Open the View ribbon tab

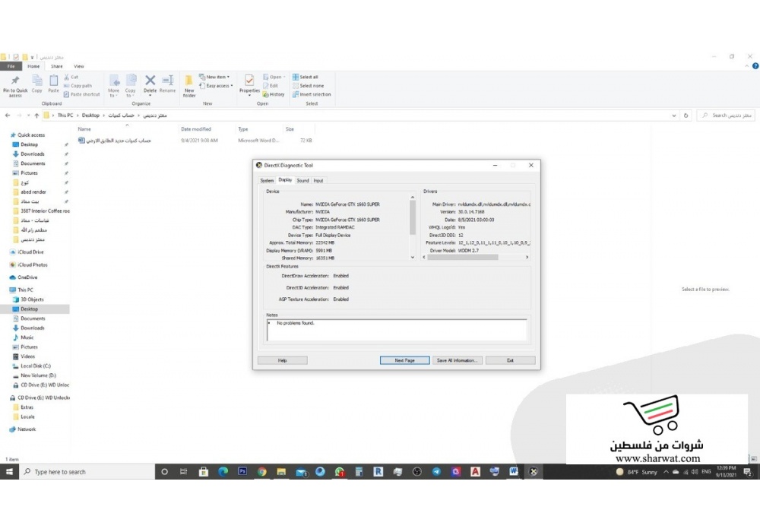click(79, 66)
